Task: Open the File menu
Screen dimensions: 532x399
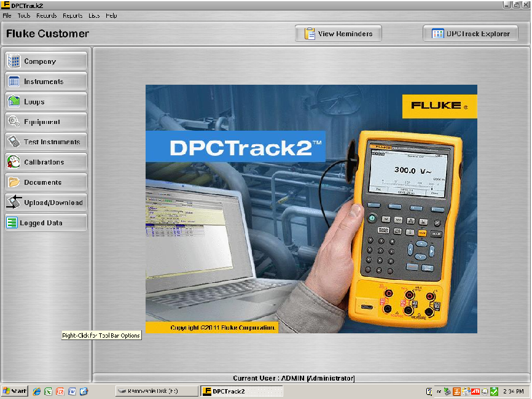Action: [7, 15]
